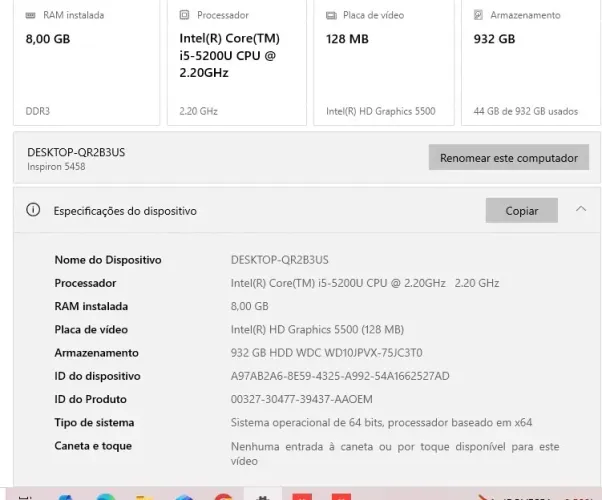This screenshot has width=602, height=500.
Task: Select the 8,00 GB value in RAM card
Action: point(48,39)
